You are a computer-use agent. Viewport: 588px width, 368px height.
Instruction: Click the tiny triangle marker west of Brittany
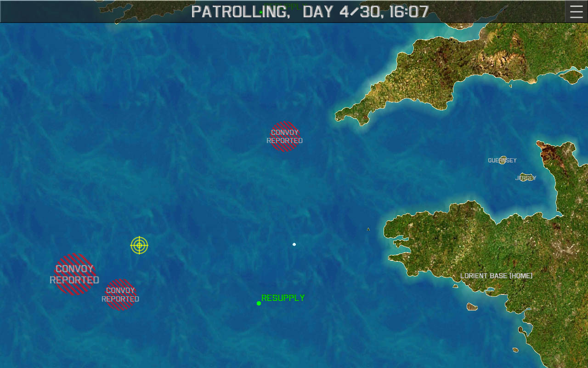(368, 229)
